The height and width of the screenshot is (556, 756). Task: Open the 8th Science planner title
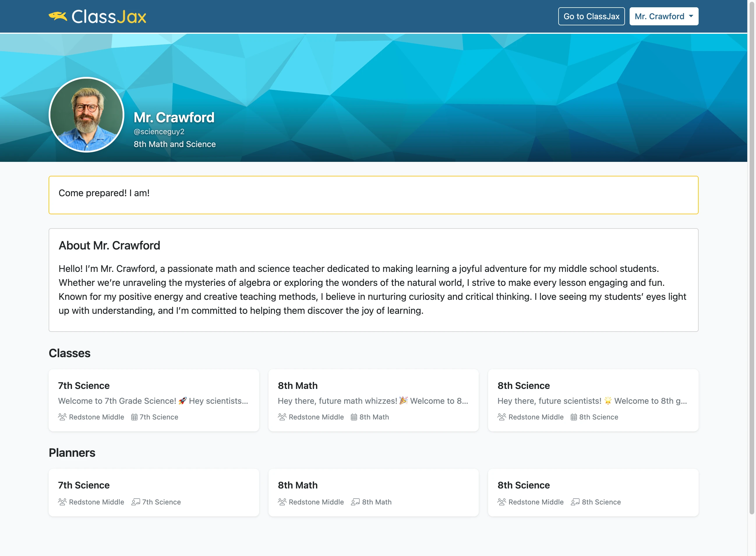pos(523,485)
